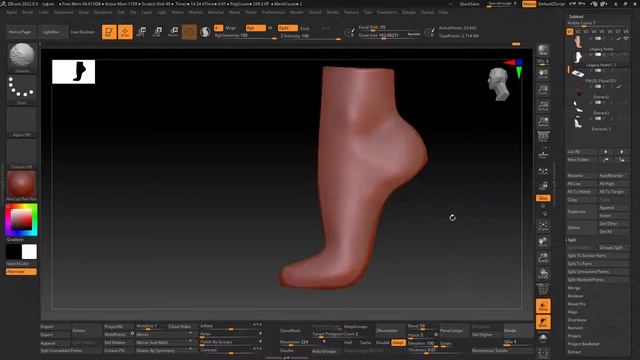
Task: Click the Z Intensity slider
Action: pyautogui.click(x=310, y=36)
